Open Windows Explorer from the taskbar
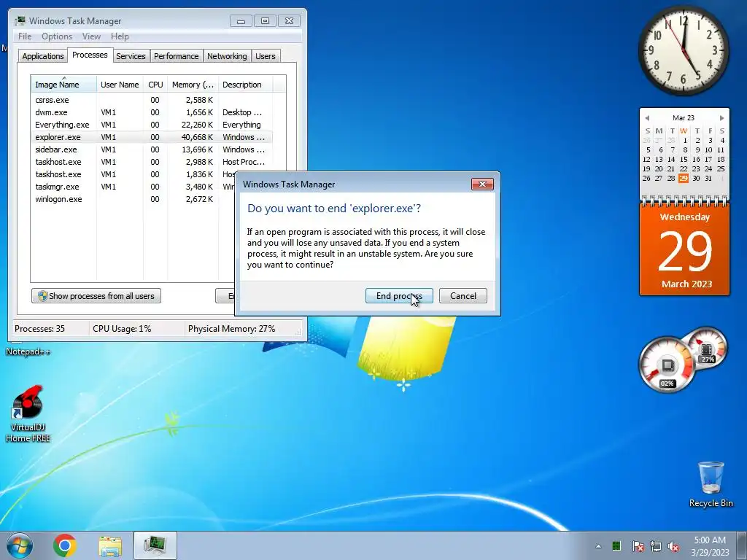 (110, 545)
